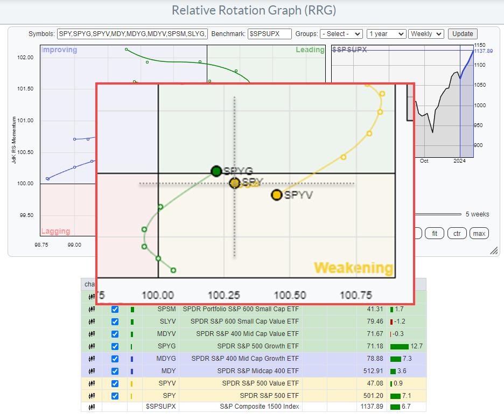Click the ctr center button

[x=457, y=233]
